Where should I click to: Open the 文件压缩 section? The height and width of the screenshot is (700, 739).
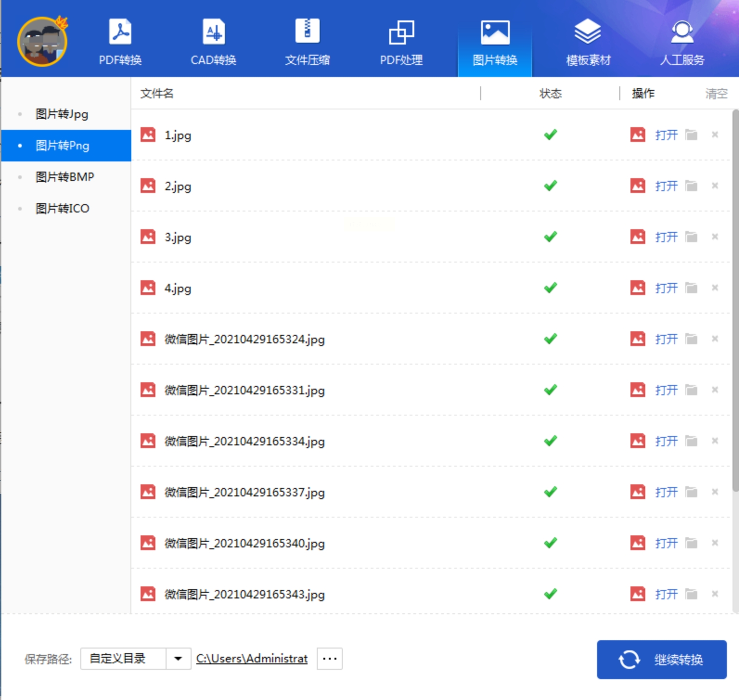(x=307, y=42)
